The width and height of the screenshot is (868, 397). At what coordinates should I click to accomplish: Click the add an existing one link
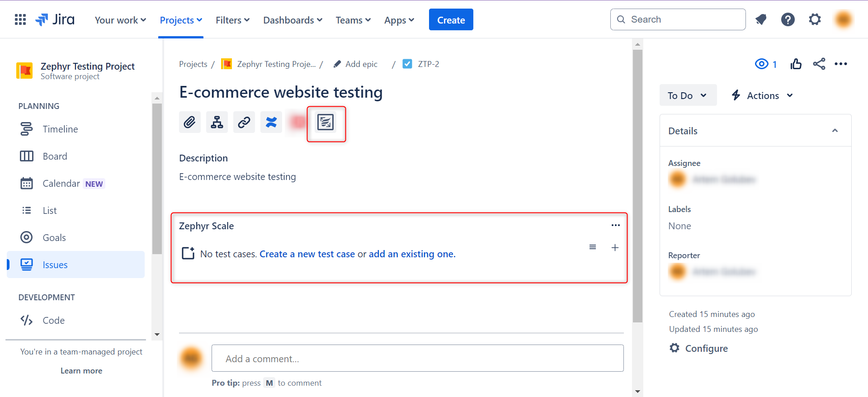(412, 254)
